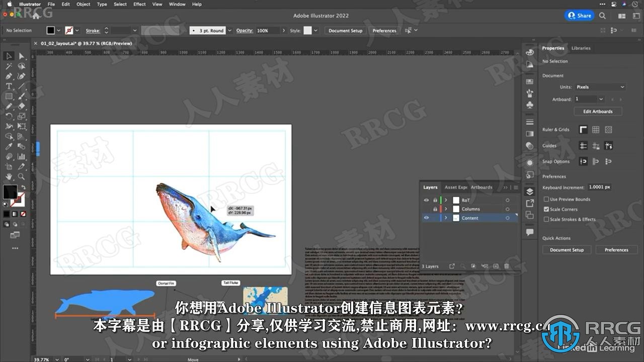Open the Symbols club-shaped dock icon
This screenshot has width=644, height=362.
pos(530,105)
